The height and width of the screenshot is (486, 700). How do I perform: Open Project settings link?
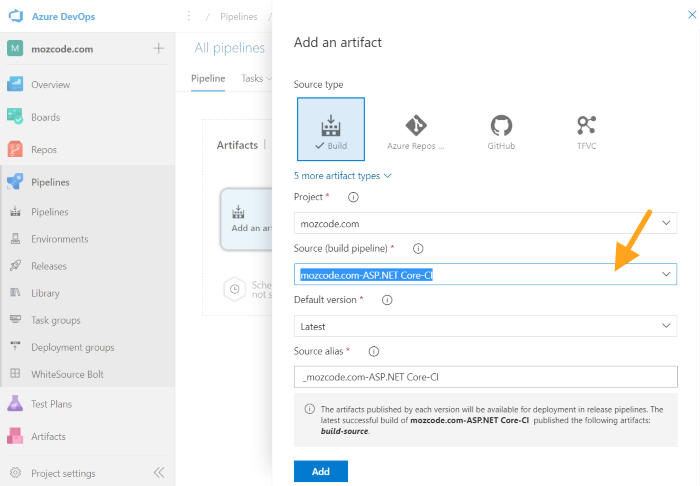[x=63, y=473]
